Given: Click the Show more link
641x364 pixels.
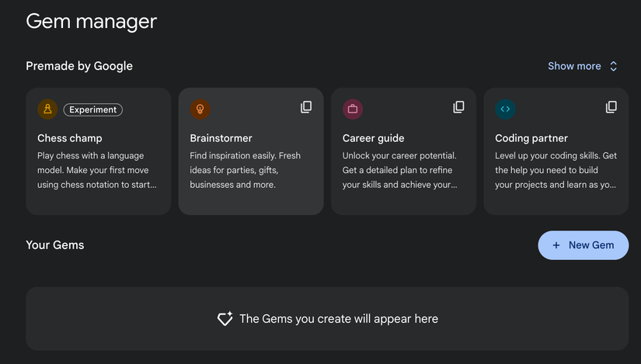Looking at the screenshot, I should click(x=574, y=67).
